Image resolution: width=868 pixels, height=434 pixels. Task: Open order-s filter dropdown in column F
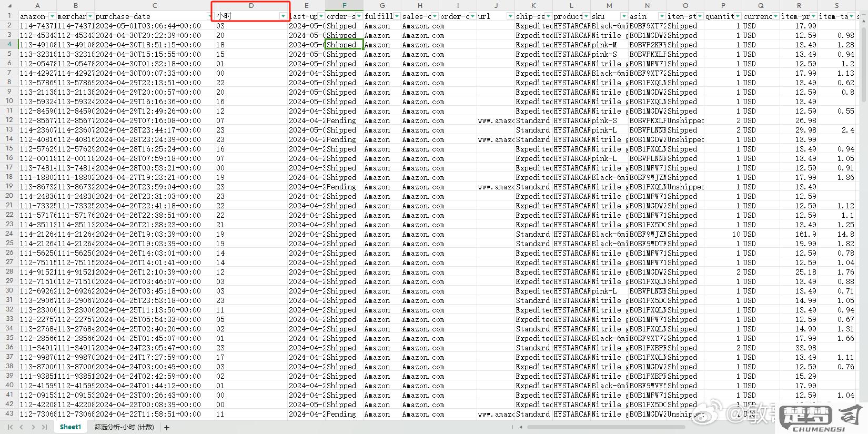tap(359, 16)
